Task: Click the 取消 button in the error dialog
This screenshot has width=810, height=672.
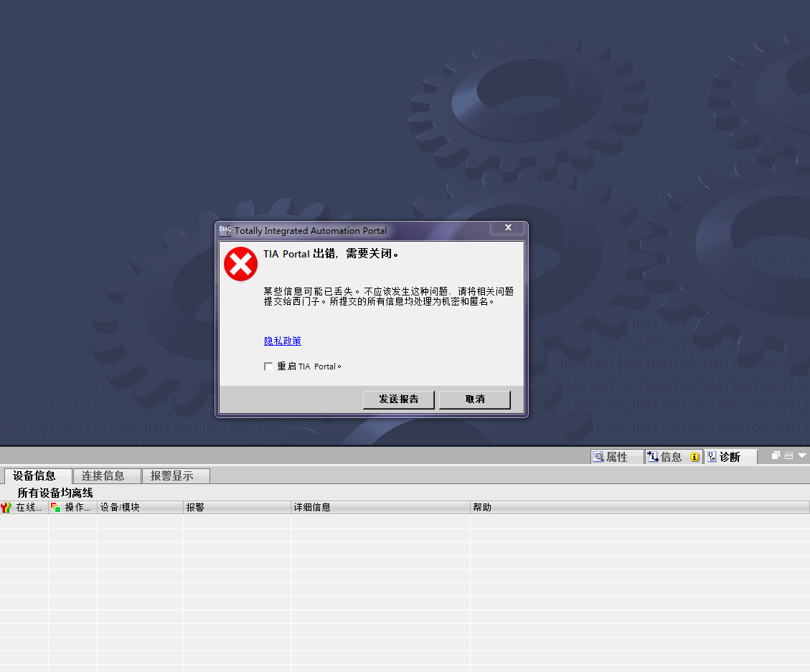Action: pyautogui.click(x=475, y=399)
